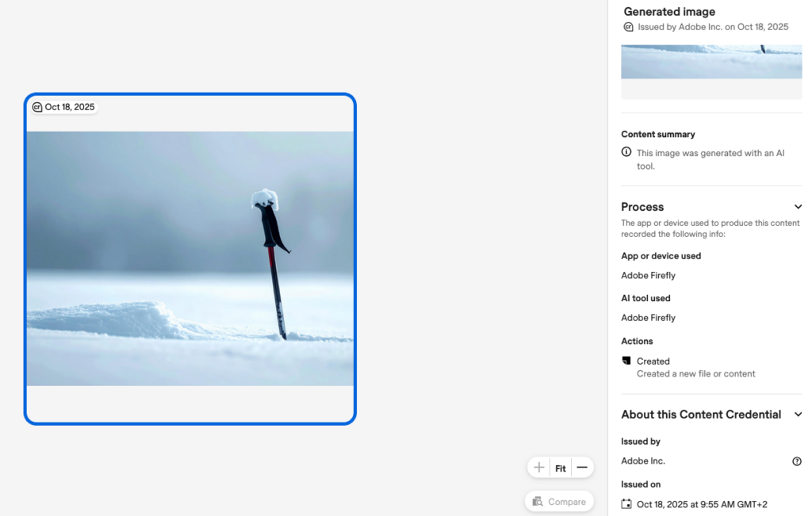
Task: Click the Compare button
Action: coord(560,501)
